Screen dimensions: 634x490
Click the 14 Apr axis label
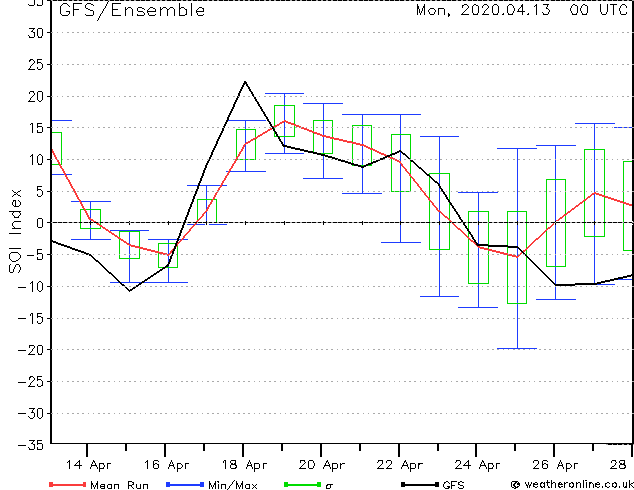pos(88,465)
